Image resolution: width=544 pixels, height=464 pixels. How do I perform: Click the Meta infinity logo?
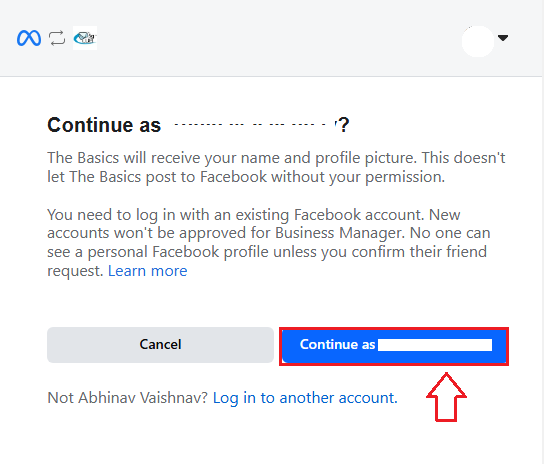[x=29, y=38]
